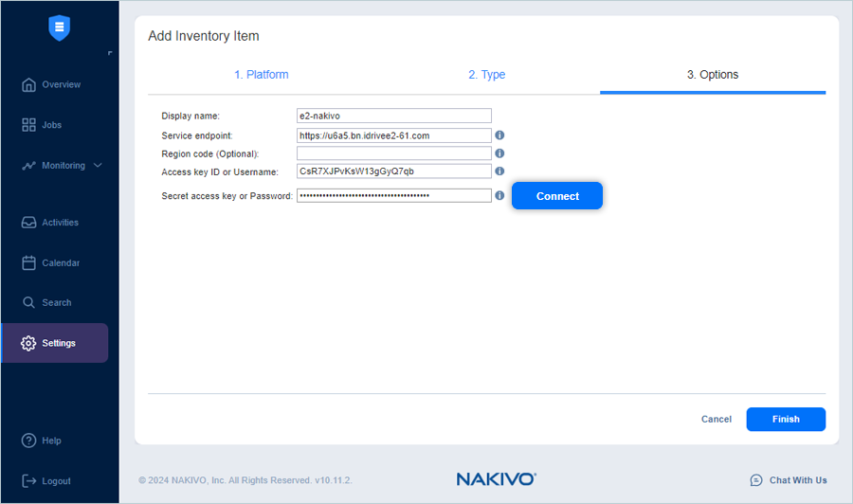Click the Jobs grid icon
The image size is (853, 504).
pos(28,125)
